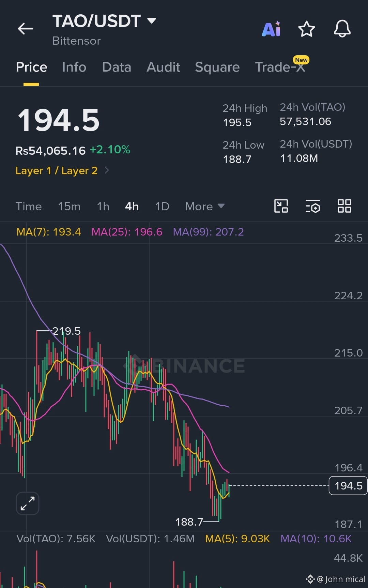Image resolution: width=368 pixels, height=588 pixels.
Task: Switch to the Square tab
Action: 217,67
